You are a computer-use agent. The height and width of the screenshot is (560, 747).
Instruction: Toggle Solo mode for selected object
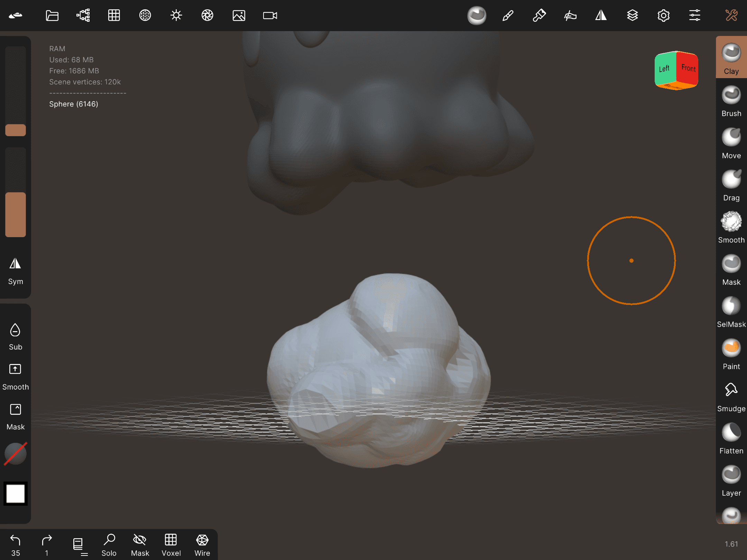coord(109,545)
